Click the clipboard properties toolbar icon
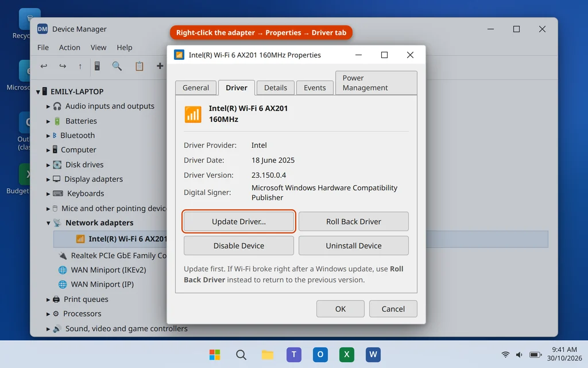 pyautogui.click(x=139, y=66)
